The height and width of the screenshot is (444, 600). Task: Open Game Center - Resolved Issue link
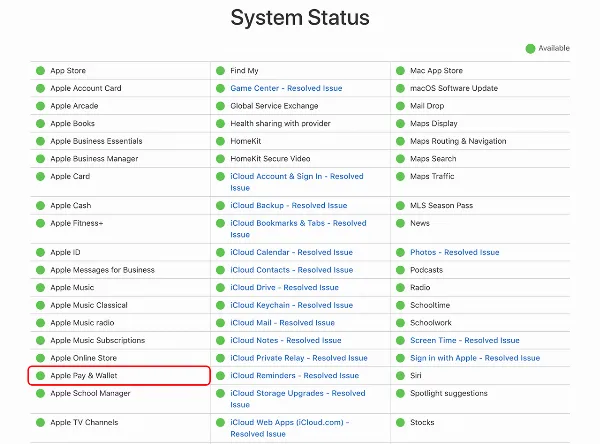click(x=286, y=88)
